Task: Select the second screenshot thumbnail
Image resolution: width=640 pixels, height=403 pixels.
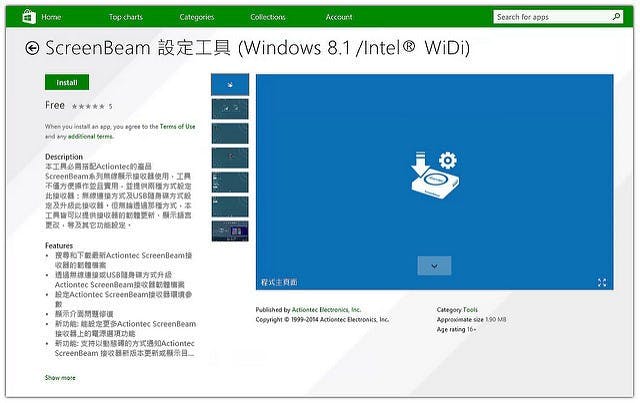Action: [x=230, y=109]
